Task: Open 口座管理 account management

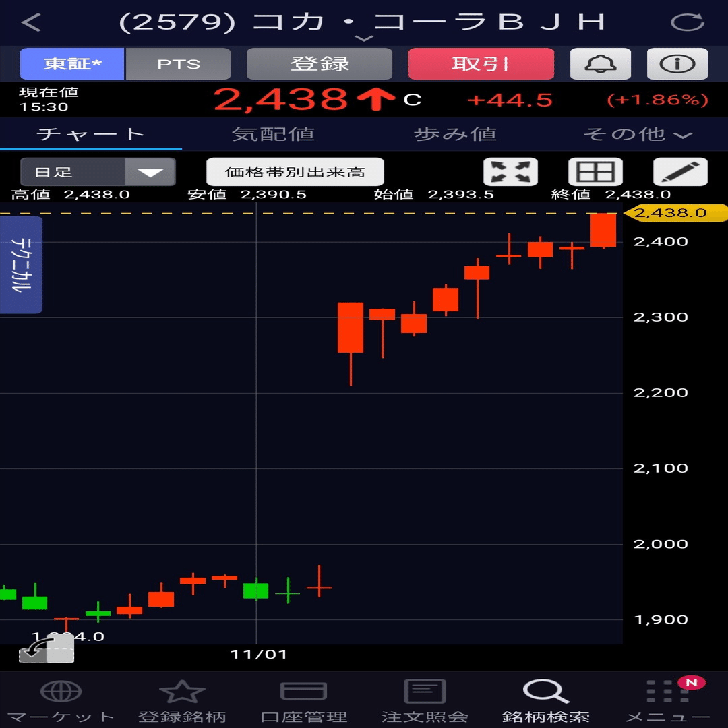Action: pyautogui.click(x=303, y=701)
